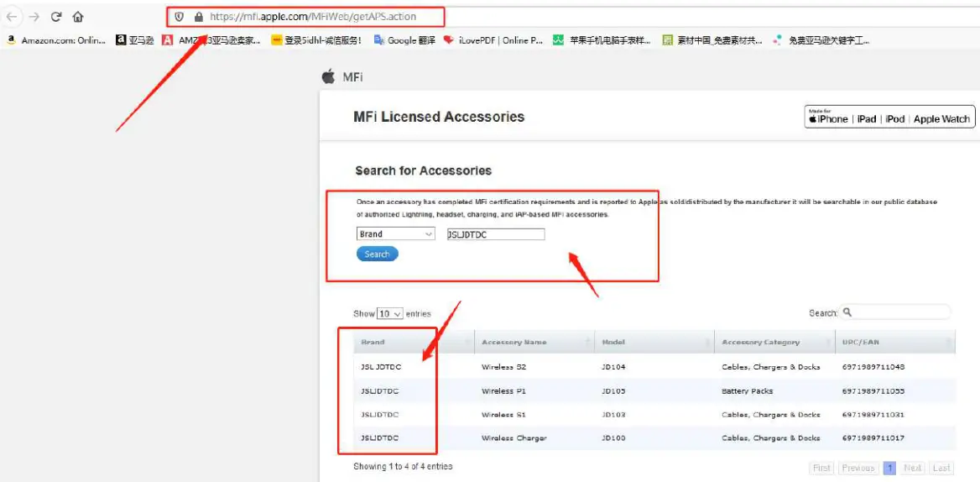Open the Show 10 entries dropdown

pyautogui.click(x=390, y=314)
